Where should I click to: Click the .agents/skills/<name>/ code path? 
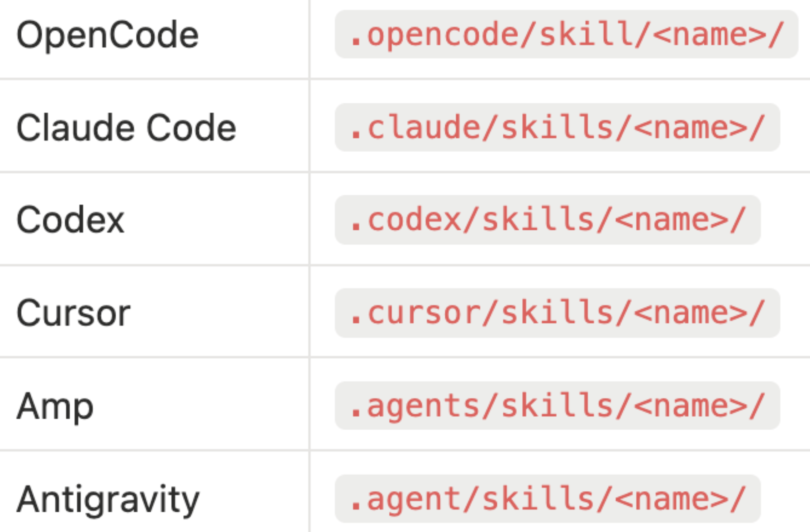[x=557, y=406]
